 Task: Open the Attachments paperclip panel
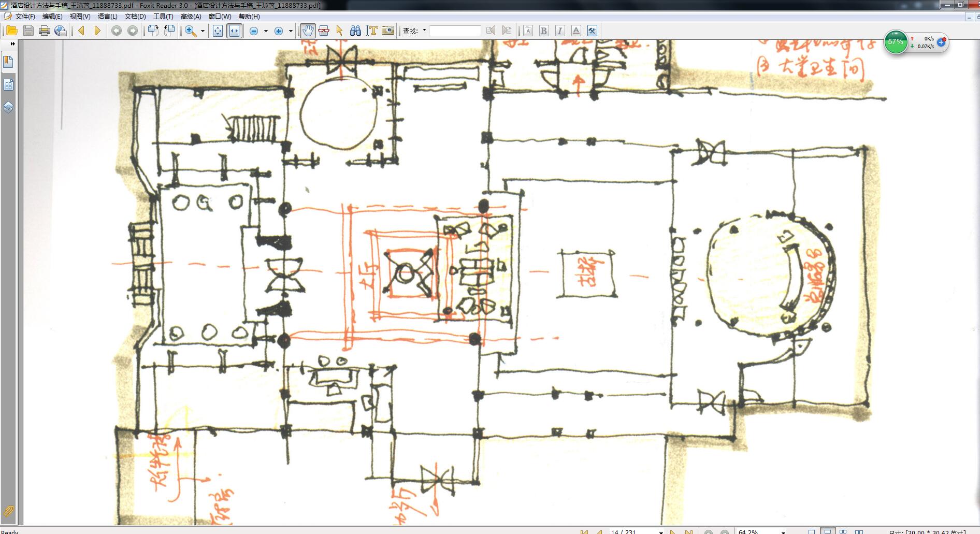[x=8, y=512]
